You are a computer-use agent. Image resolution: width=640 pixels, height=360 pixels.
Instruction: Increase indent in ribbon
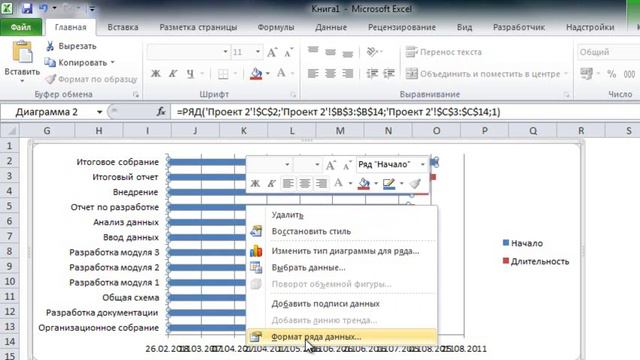point(389,74)
